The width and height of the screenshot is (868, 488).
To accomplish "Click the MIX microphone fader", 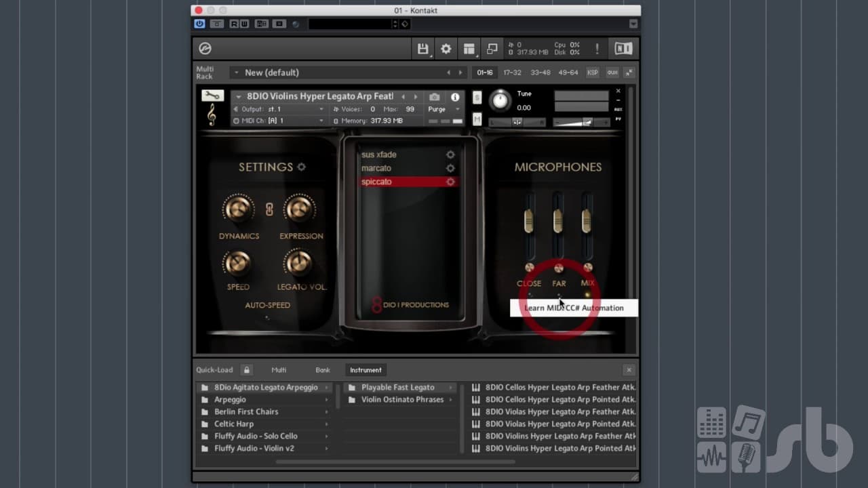I will click(x=587, y=220).
